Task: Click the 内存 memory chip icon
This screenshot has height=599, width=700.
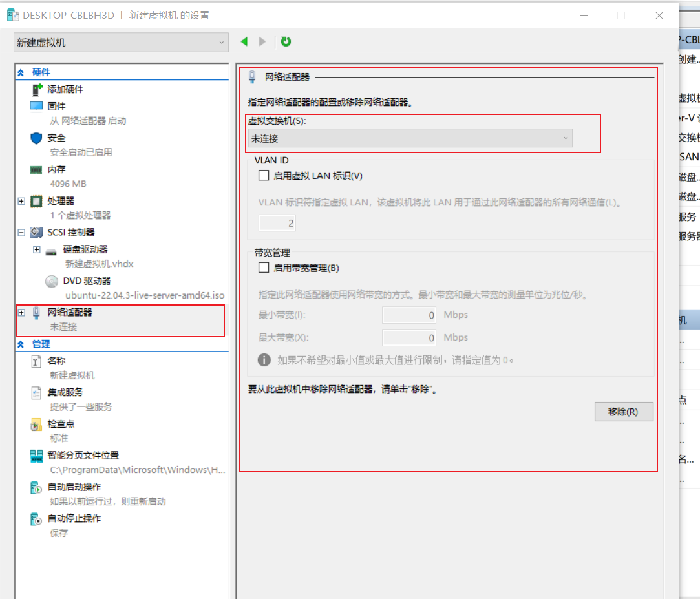Action: [36, 169]
